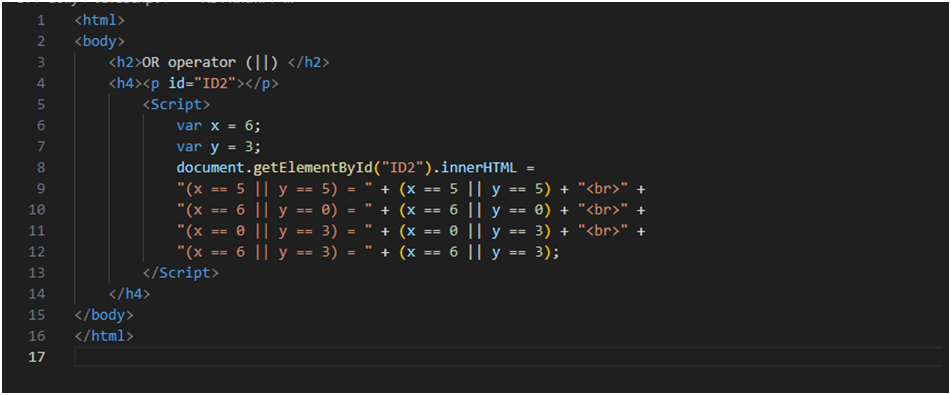This screenshot has height=395, width=951.
Task: Click 'getElementById' method name
Action: pos(312,167)
